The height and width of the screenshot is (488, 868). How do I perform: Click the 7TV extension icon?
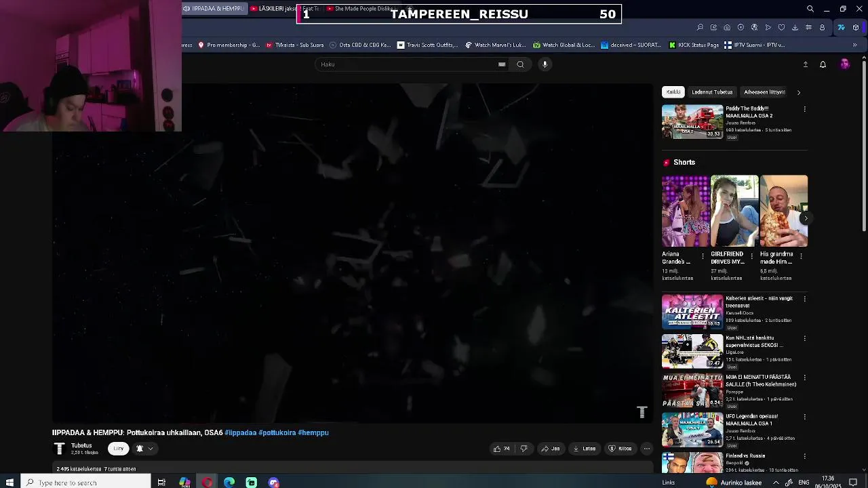[x=841, y=28]
